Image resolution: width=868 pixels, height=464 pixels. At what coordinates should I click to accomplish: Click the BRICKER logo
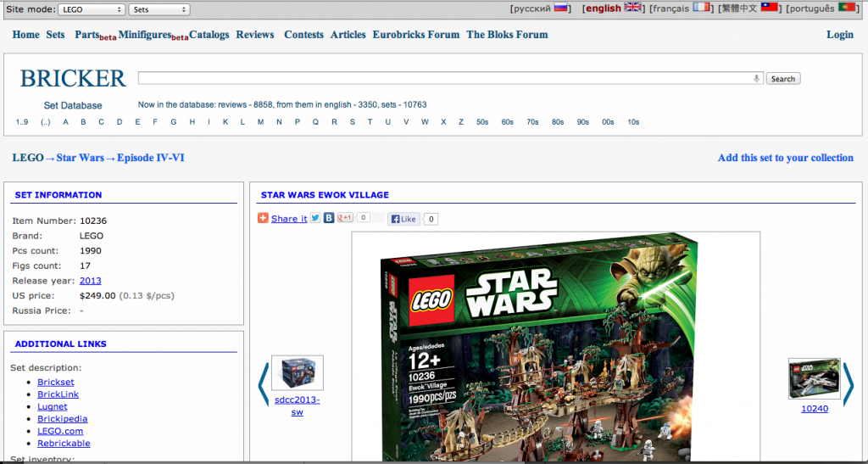(x=73, y=79)
